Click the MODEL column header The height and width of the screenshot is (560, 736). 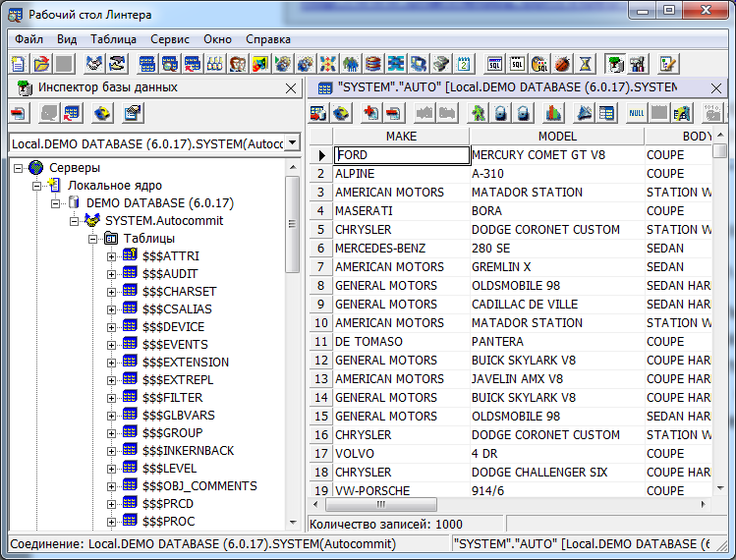point(556,136)
